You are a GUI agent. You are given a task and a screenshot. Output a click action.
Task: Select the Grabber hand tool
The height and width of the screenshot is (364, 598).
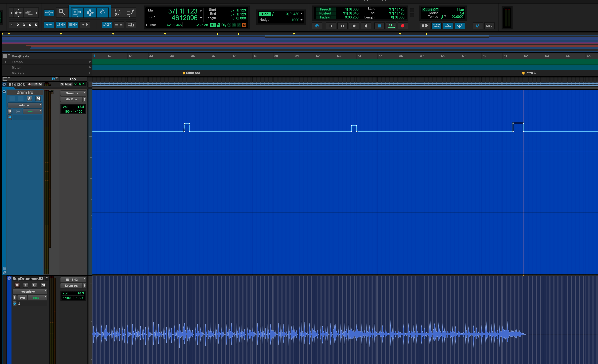click(x=103, y=12)
